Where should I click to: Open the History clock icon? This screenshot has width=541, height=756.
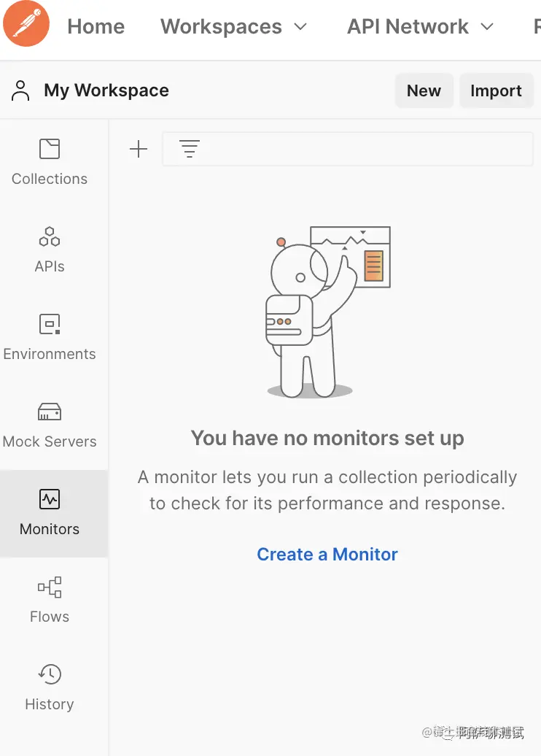tap(50, 674)
